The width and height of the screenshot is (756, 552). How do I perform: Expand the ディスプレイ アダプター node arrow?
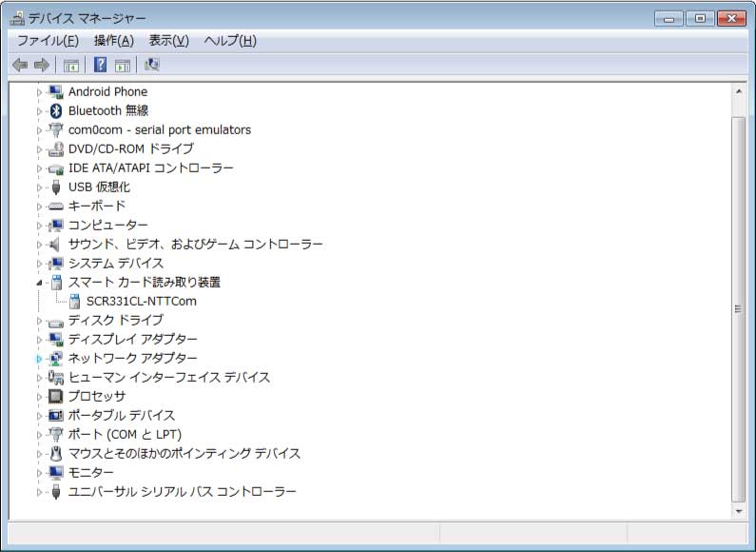[40, 340]
